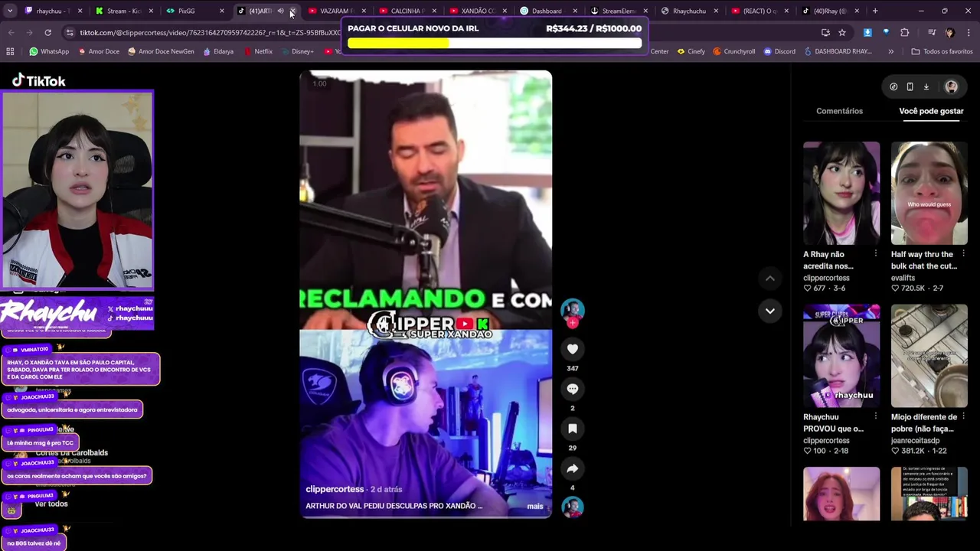
Task: Click the TikTok logo
Action: click(38, 80)
